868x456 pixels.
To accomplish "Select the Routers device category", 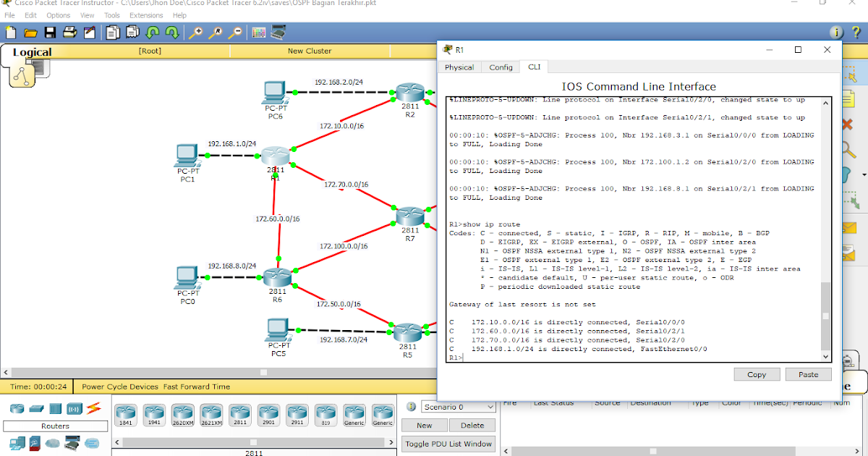I will click(x=16, y=408).
